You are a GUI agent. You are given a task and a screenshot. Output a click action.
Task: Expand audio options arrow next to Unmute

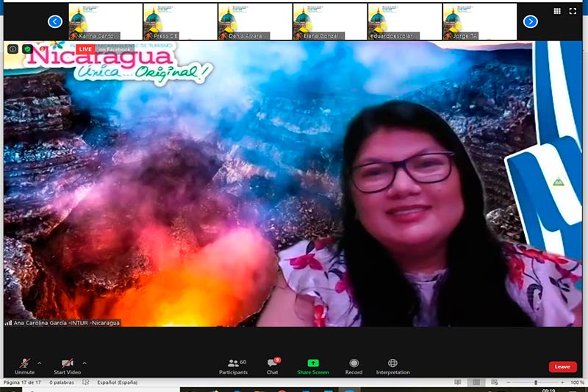coord(39,363)
